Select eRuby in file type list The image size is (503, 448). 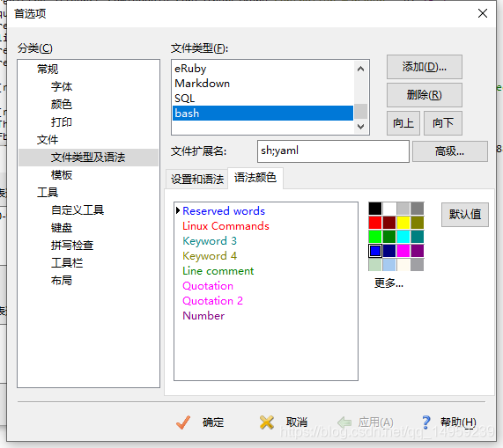263,69
